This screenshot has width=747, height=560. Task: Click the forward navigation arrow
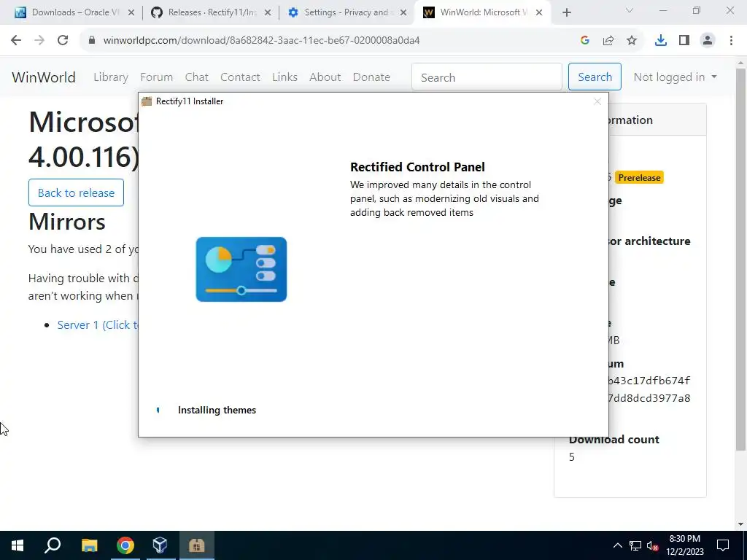(x=39, y=41)
